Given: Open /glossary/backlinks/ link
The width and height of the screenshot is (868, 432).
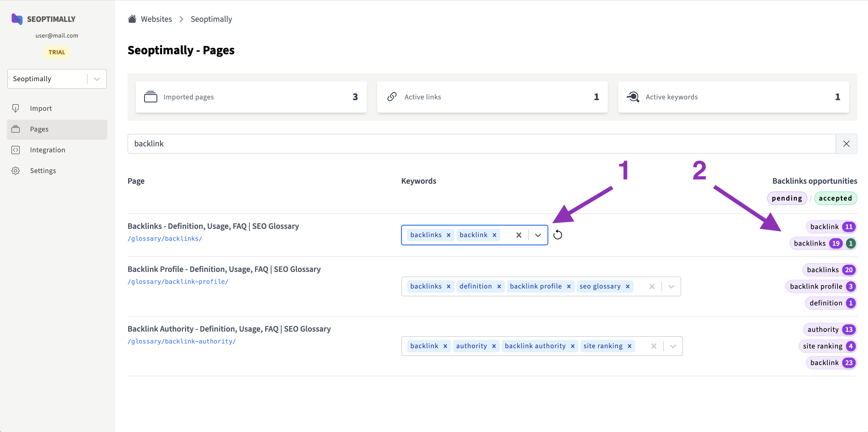Looking at the screenshot, I should click(165, 238).
